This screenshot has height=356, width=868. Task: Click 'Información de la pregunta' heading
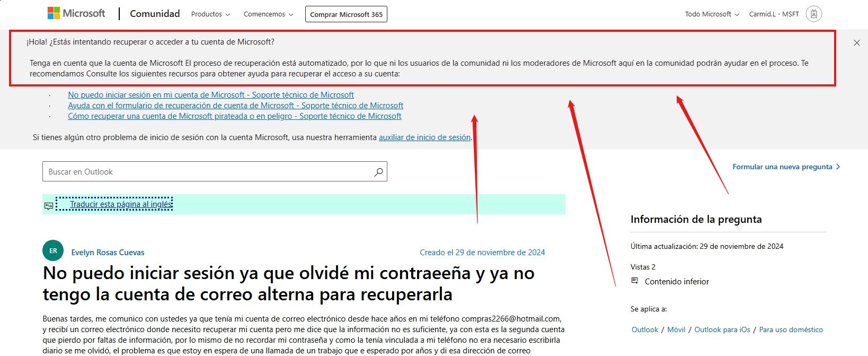click(696, 220)
